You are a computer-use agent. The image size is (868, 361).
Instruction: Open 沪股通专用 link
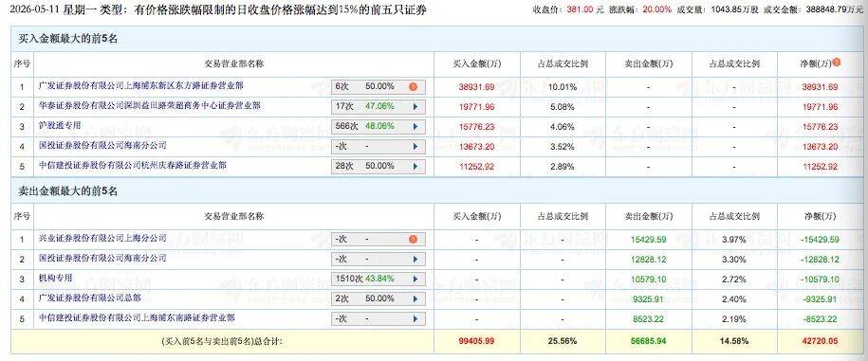tap(60, 125)
